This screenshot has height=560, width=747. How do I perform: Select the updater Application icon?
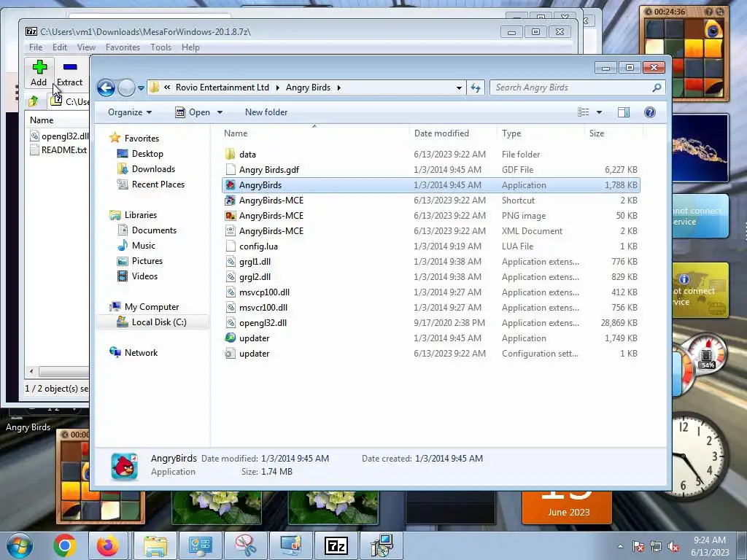point(230,338)
